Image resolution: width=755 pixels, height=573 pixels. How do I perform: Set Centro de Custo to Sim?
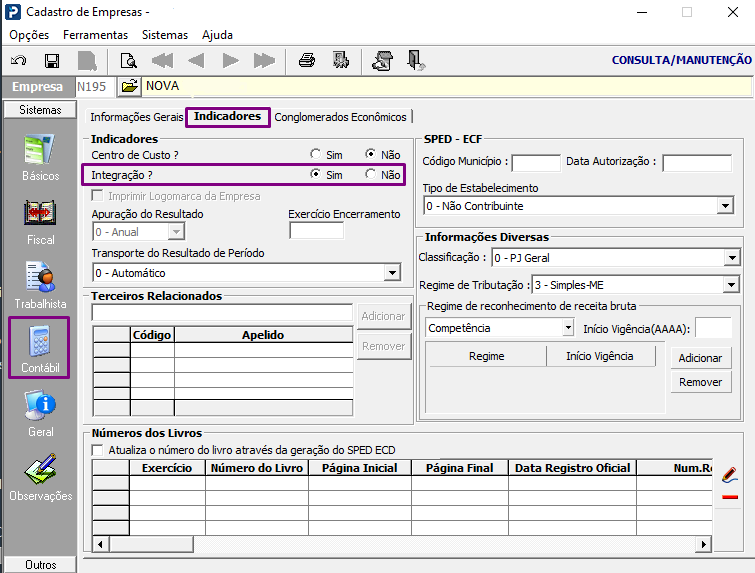pyautogui.click(x=316, y=155)
